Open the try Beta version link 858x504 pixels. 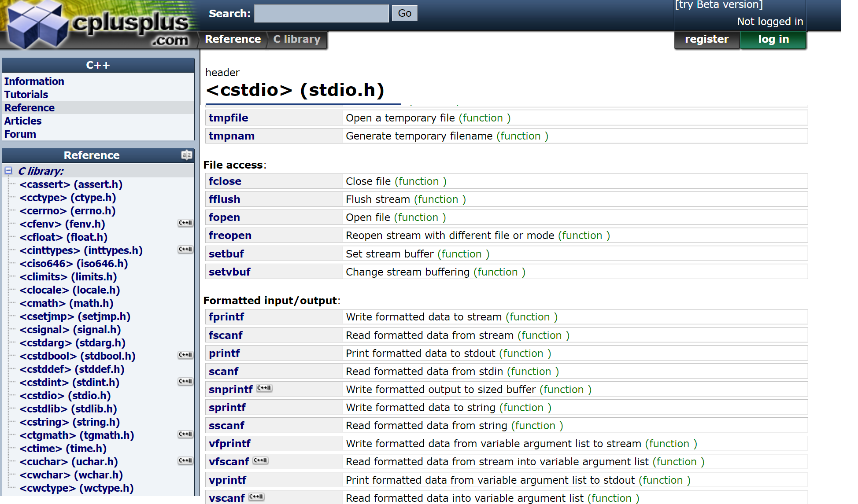click(719, 5)
